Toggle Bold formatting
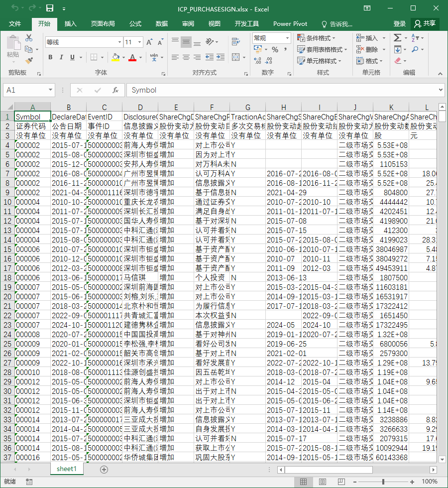Viewport: 448px width, 488px height. [x=50, y=57]
